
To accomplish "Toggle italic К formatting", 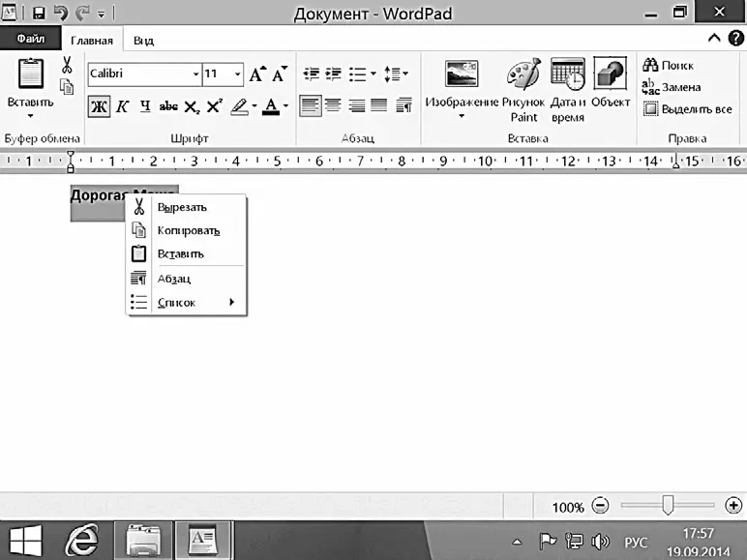I will (x=123, y=106).
